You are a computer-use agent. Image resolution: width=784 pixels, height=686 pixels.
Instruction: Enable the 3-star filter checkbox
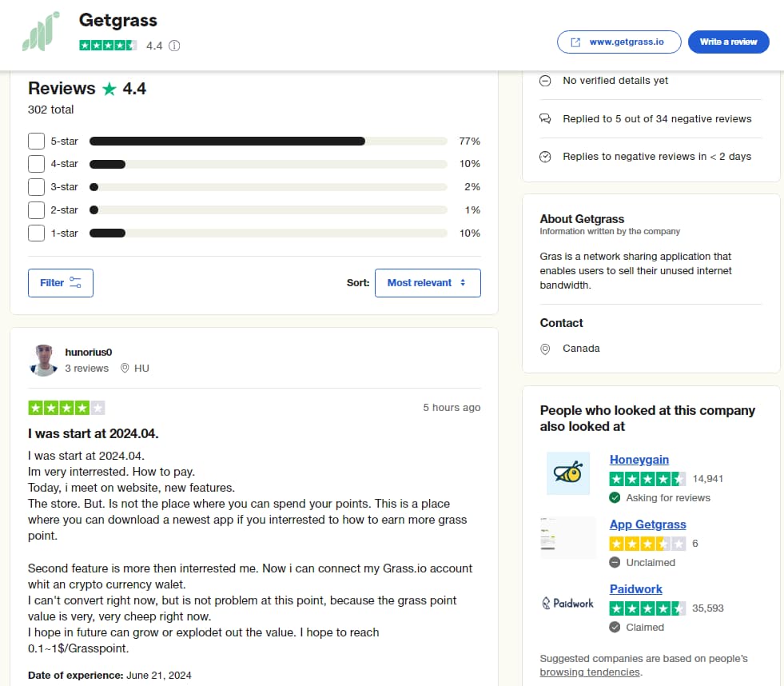click(36, 187)
